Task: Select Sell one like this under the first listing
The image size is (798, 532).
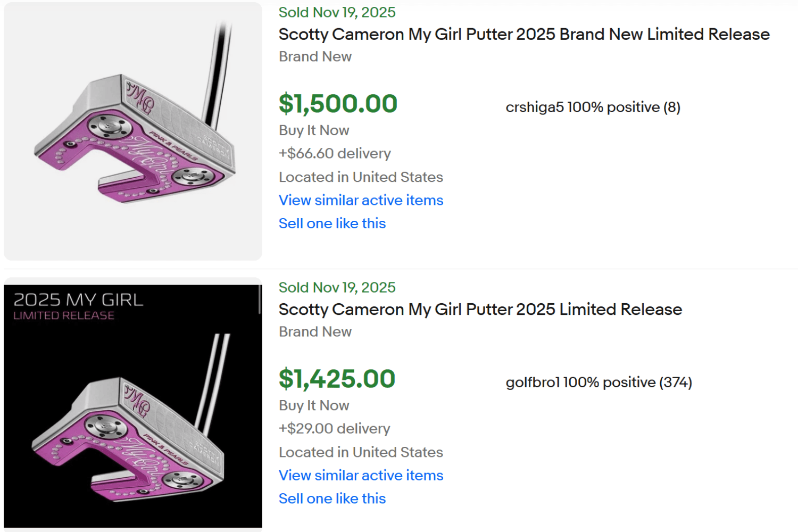Action: coord(332,223)
